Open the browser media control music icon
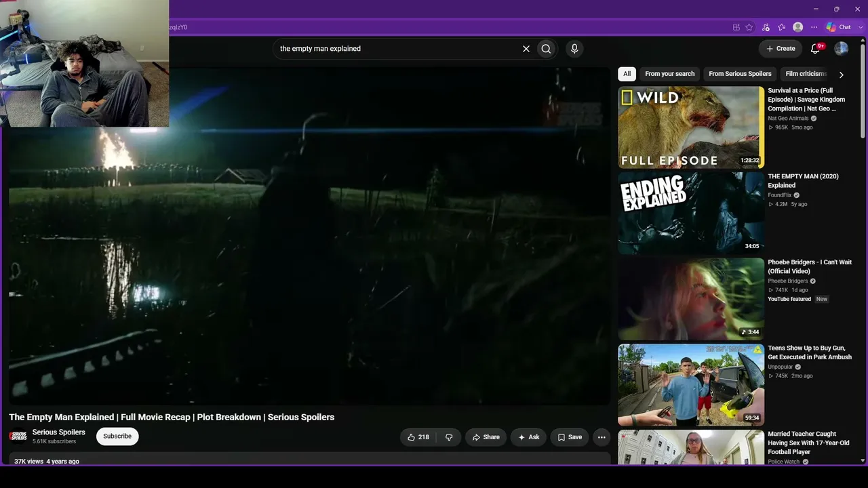The image size is (868, 488). point(766,27)
